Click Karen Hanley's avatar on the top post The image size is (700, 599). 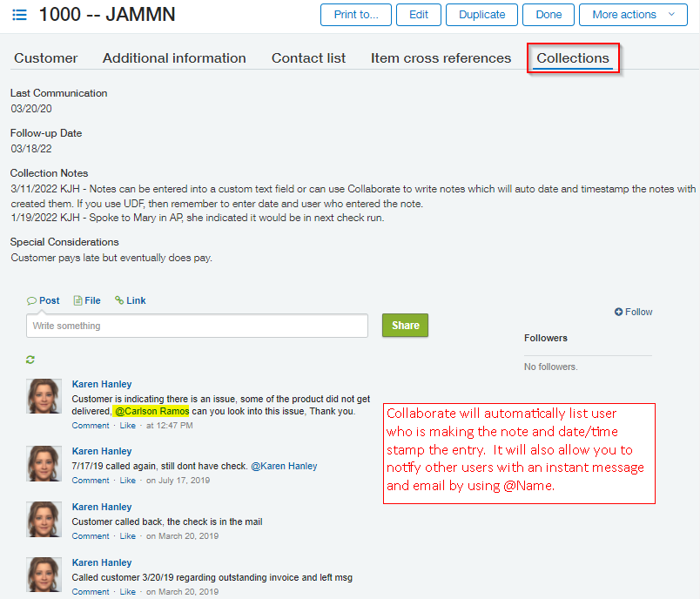(x=44, y=396)
